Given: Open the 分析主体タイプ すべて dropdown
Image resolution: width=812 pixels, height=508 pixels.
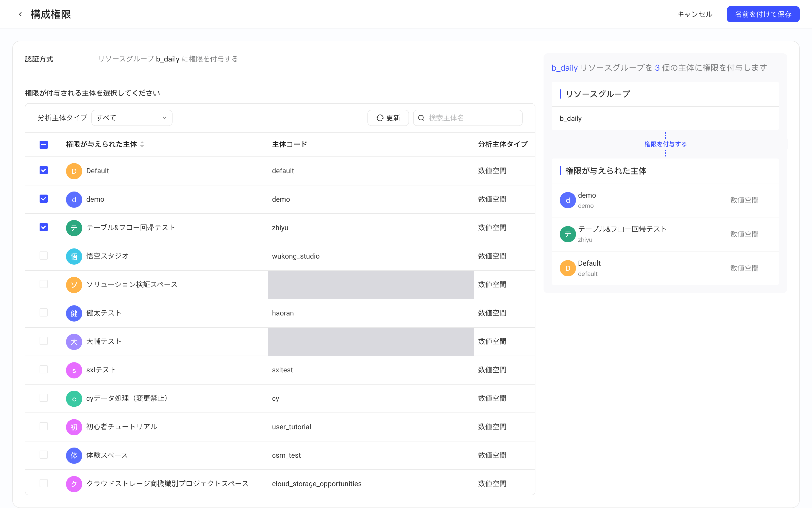Looking at the screenshot, I should click(132, 118).
